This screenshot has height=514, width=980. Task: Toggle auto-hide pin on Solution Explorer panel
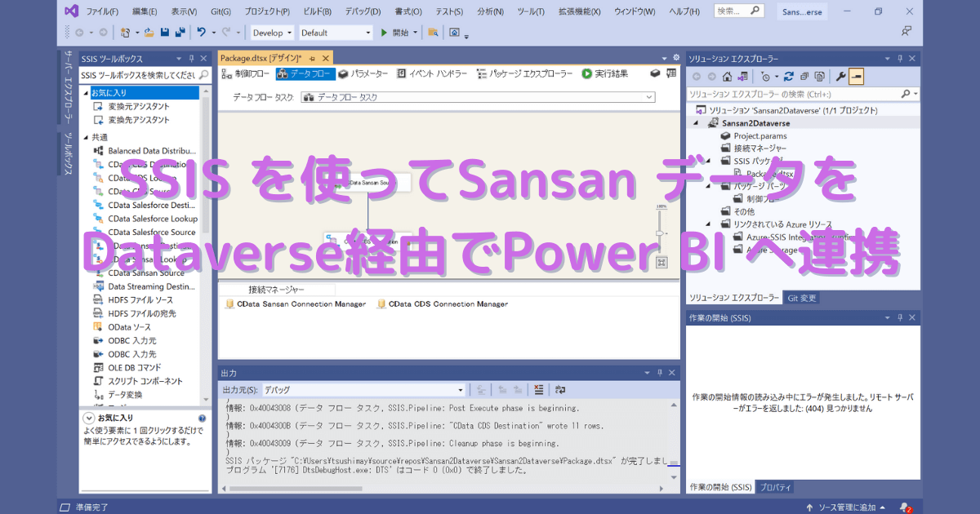902,59
